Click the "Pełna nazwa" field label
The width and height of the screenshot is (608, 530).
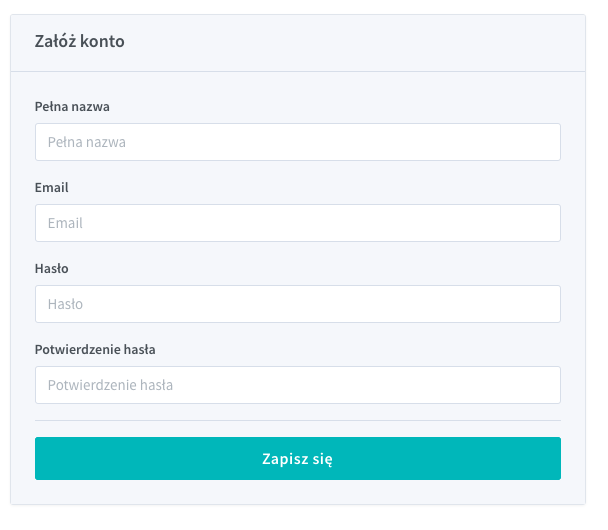click(72, 106)
